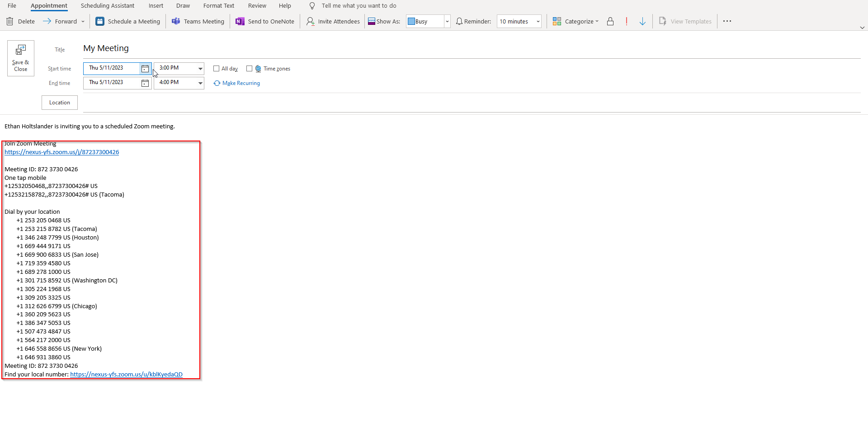Set High Importance with red exclamation
Viewport: 868px width, 446px height.
(627, 21)
